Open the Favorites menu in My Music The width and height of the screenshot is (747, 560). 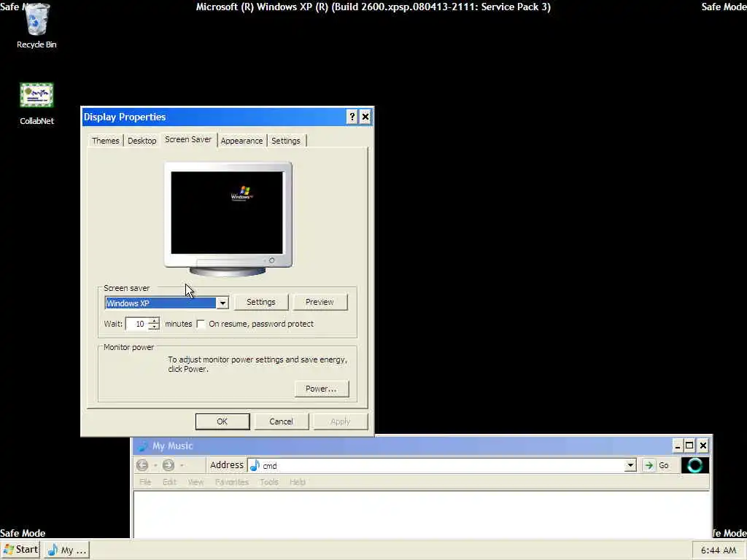[x=231, y=482]
